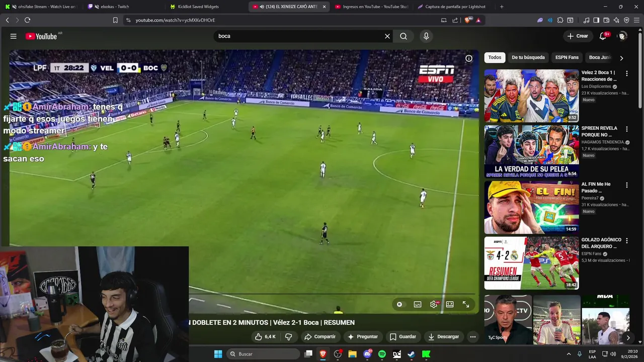Open player settings gear
This screenshot has height=362, width=644.
(x=434, y=304)
